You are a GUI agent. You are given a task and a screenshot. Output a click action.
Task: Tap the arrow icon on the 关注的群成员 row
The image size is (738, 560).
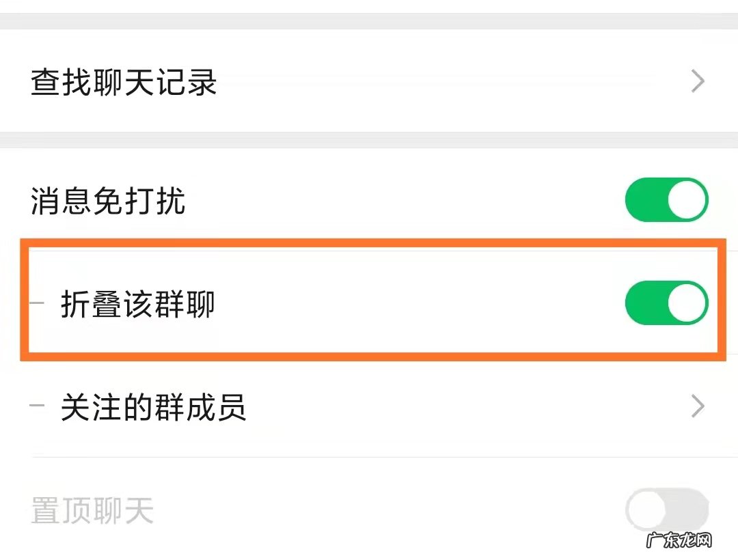tap(698, 406)
